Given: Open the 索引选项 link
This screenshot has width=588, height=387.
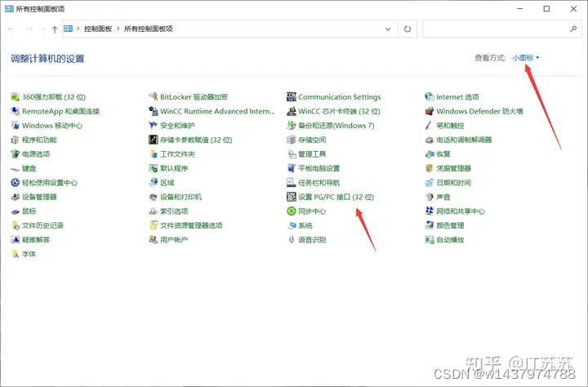Looking at the screenshot, I should click(x=174, y=211).
